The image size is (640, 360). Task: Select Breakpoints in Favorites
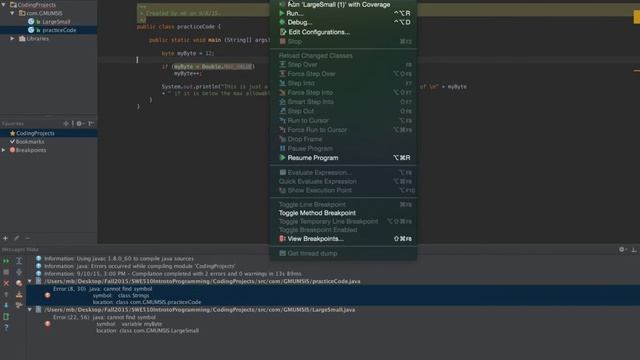click(31, 150)
